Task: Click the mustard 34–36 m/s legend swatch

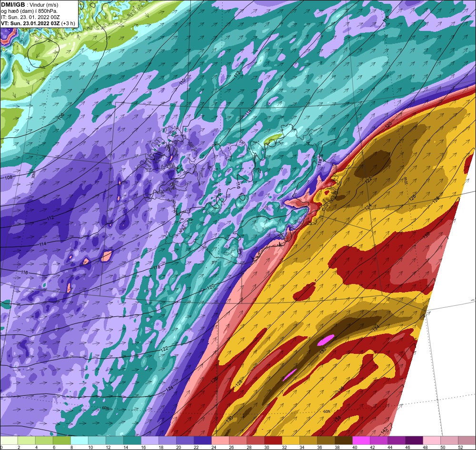Action: click(309, 440)
